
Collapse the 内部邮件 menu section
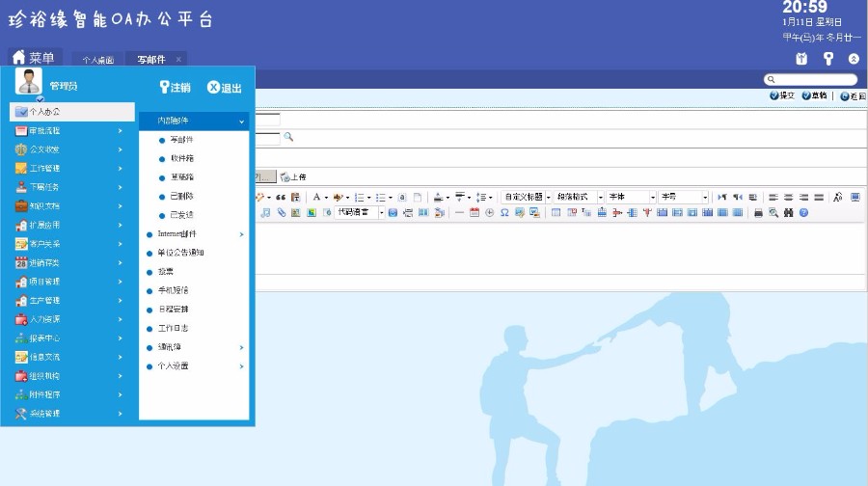pos(194,121)
